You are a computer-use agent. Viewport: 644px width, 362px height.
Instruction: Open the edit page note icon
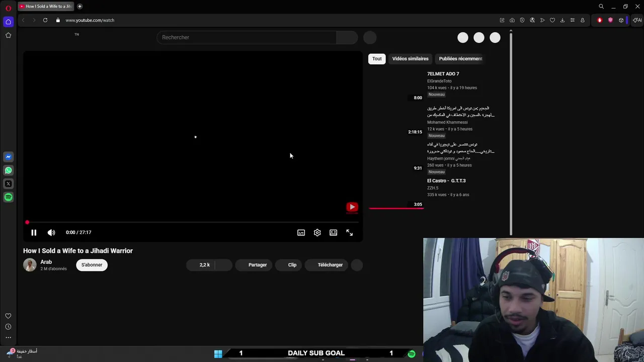[x=502, y=20]
